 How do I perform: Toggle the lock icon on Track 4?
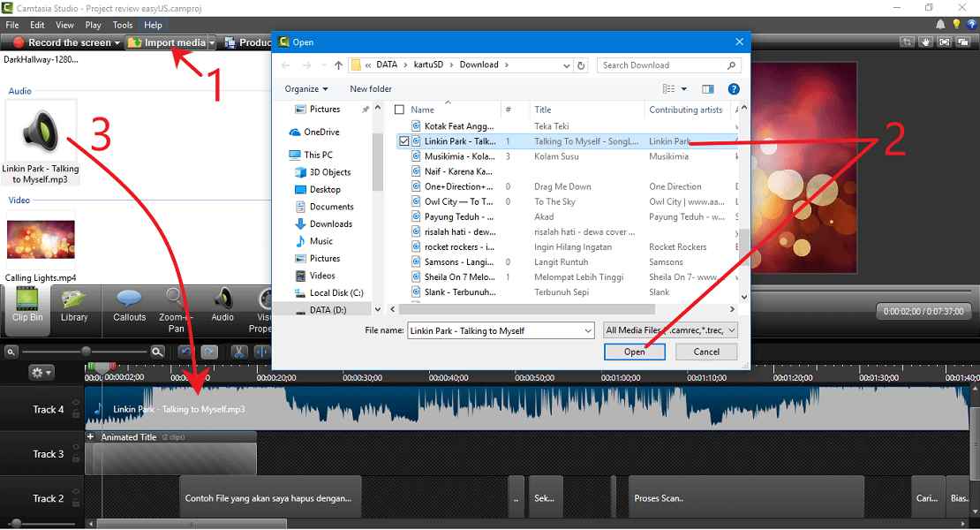pyautogui.click(x=76, y=414)
